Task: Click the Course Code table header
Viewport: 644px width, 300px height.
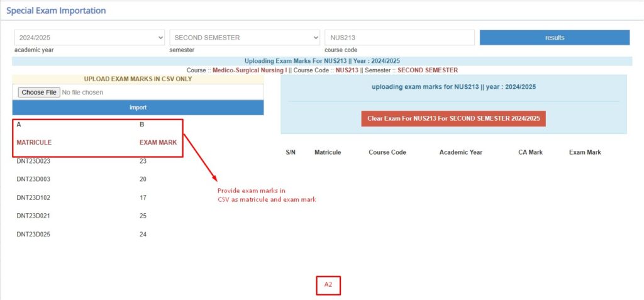Action: point(387,152)
